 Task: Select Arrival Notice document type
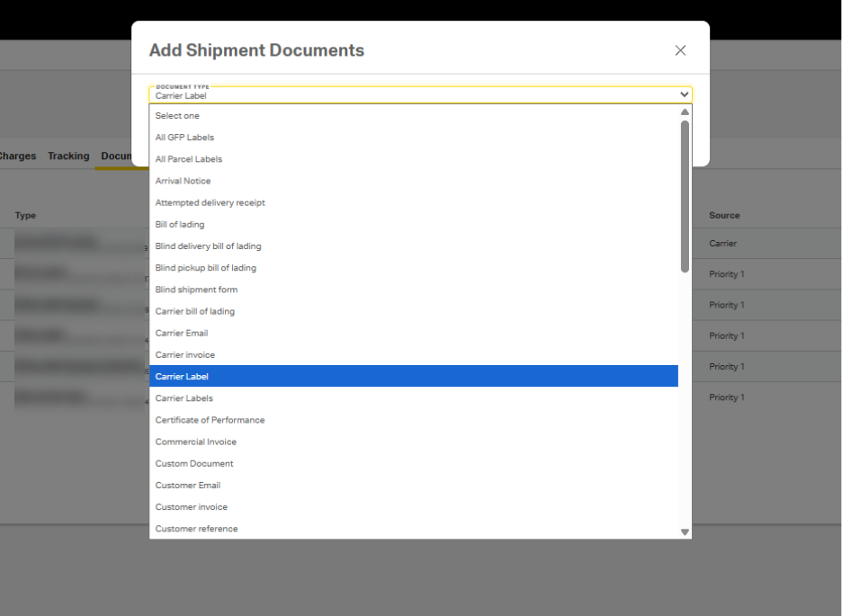pos(183,181)
